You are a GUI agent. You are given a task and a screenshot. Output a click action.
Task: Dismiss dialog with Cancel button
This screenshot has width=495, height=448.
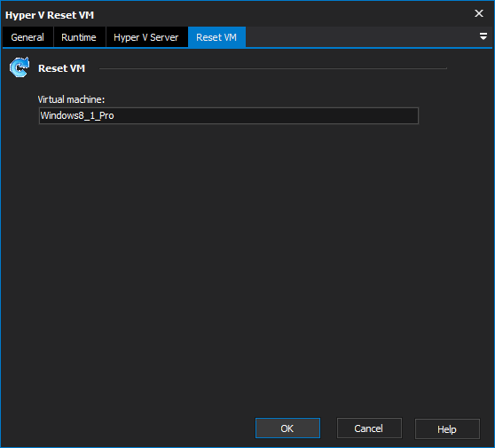pyautogui.click(x=369, y=428)
